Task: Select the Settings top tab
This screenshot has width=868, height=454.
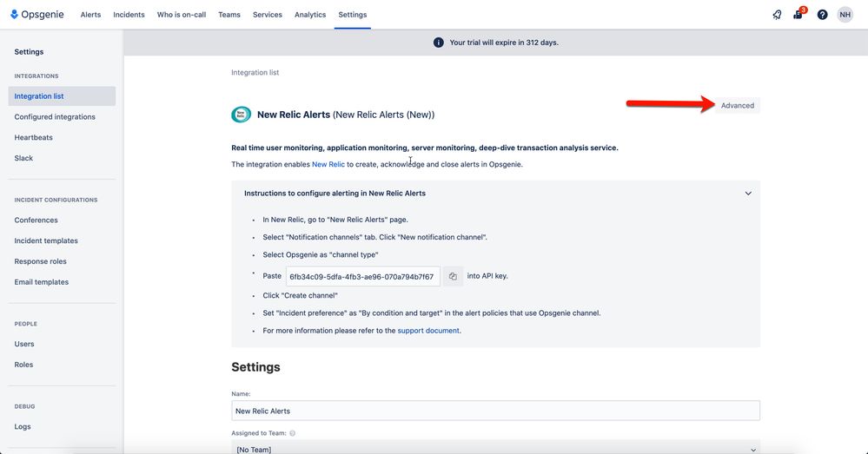Action: [353, 15]
